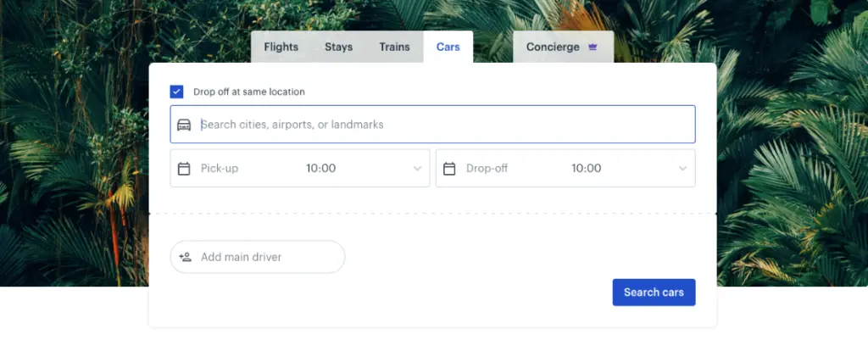The height and width of the screenshot is (340, 868).
Task: Expand the Drop-off time dropdown arrow
Action: click(682, 169)
